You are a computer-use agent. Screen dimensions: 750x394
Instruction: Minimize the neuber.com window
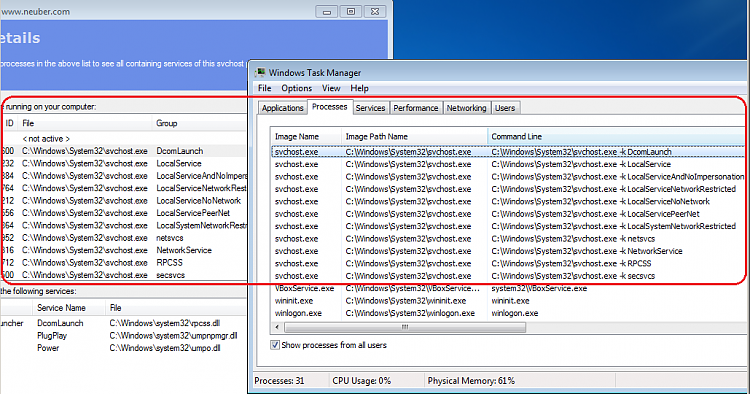(x=327, y=11)
